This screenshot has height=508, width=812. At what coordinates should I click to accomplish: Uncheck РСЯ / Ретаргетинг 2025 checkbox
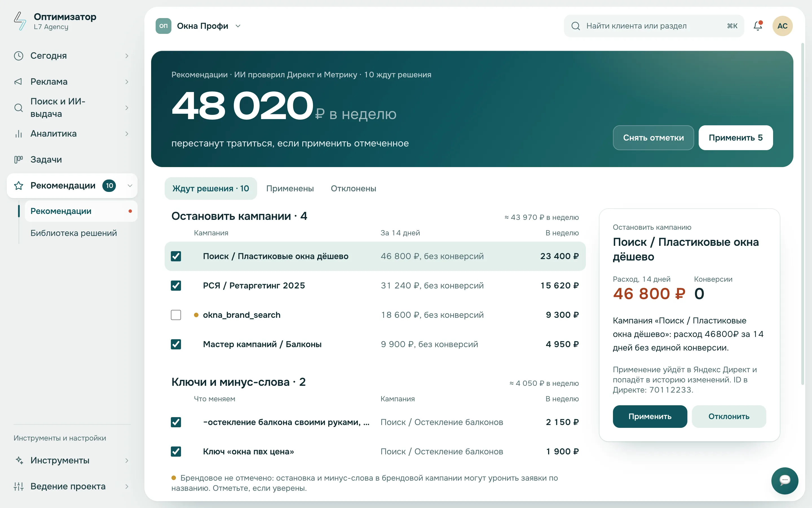176,286
